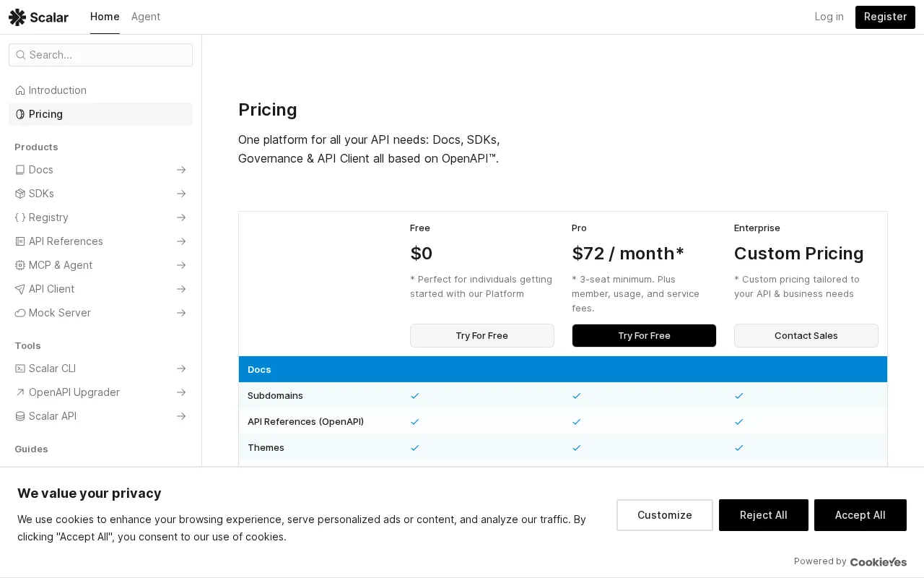This screenshot has width=924, height=578.
Task: Expand the Scalar CLI sidebar arrow
Action: [181, 368]
